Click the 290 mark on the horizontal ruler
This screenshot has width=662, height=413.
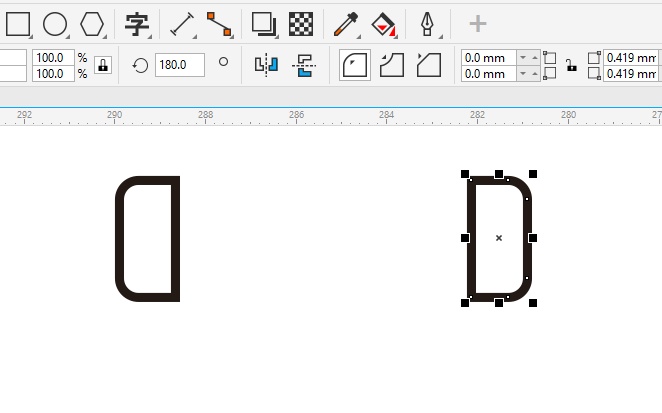[x=114, y=115]
